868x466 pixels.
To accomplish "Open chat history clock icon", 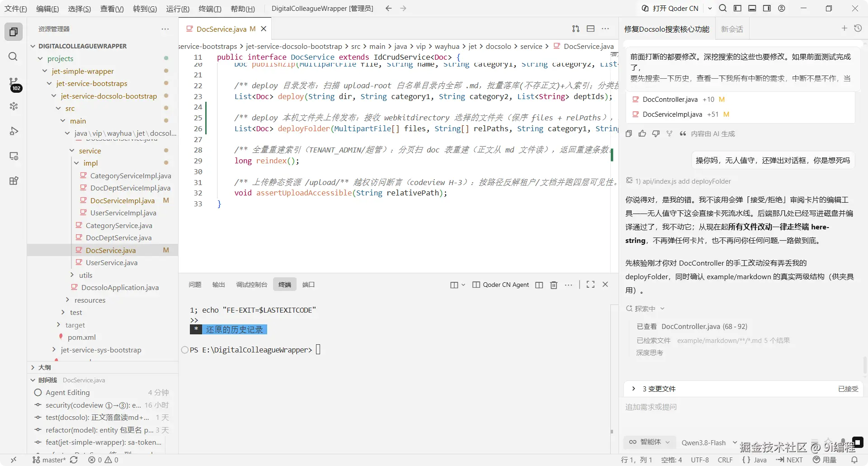I will coord(858,29).
